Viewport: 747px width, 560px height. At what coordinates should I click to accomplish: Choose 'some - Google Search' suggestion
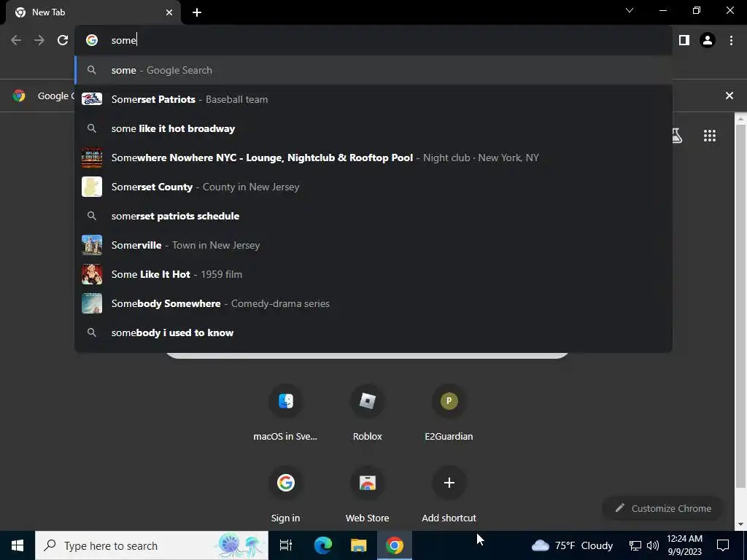pyautogui.click(x=373, y=70)
